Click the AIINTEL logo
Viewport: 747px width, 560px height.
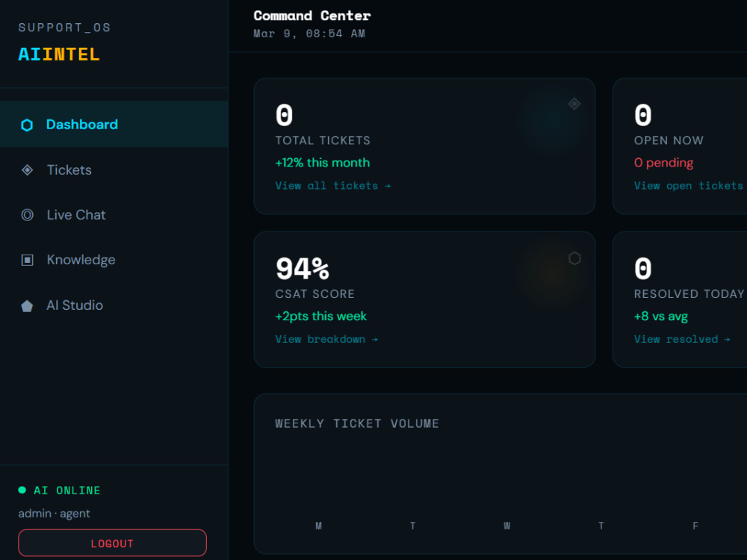pyautogui.click(x=59, y=55)
